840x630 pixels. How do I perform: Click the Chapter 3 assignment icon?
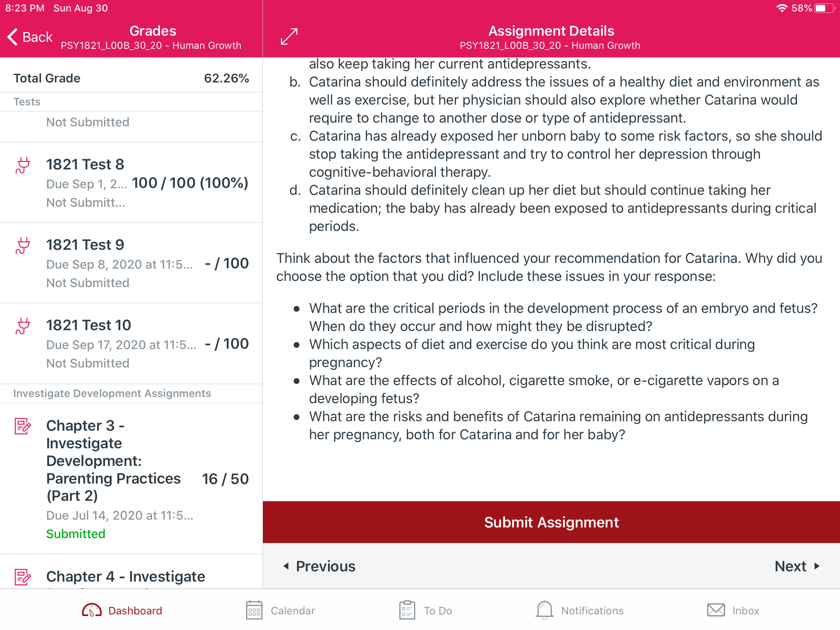tap(23, 426)
